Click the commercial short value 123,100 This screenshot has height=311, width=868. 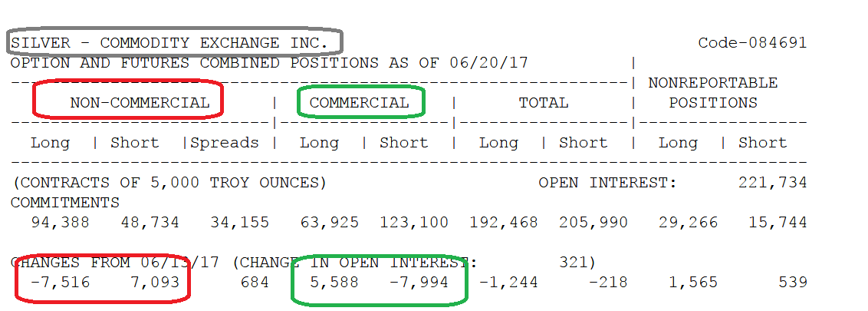tap(414, 223)
